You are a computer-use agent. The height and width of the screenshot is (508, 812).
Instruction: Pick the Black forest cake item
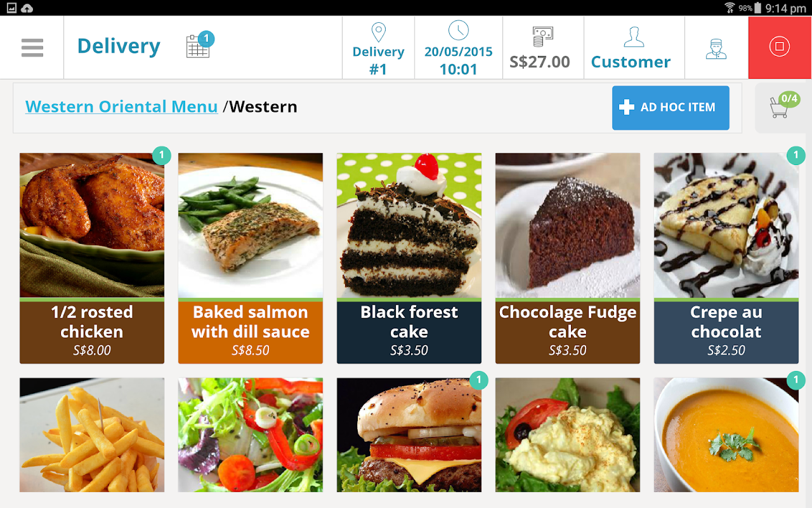pyautogui.click(x=409, y=258)
